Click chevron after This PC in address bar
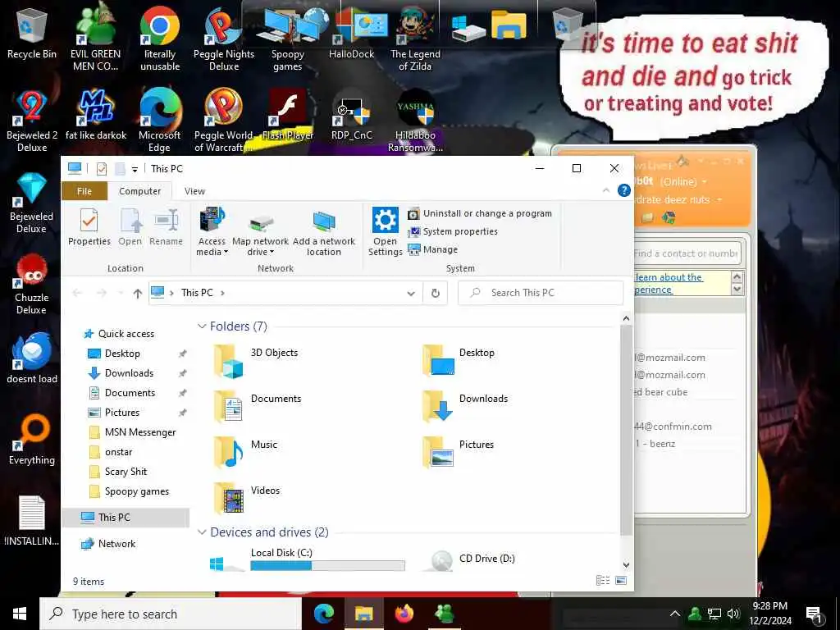Image resolution: width=840 pixels, height=630 pixels. (x=222, y=293)
